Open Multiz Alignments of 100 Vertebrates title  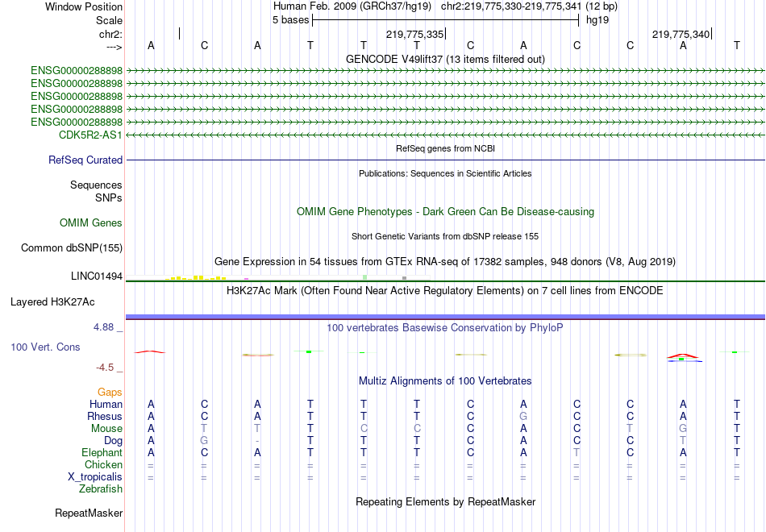coord(445,381)
